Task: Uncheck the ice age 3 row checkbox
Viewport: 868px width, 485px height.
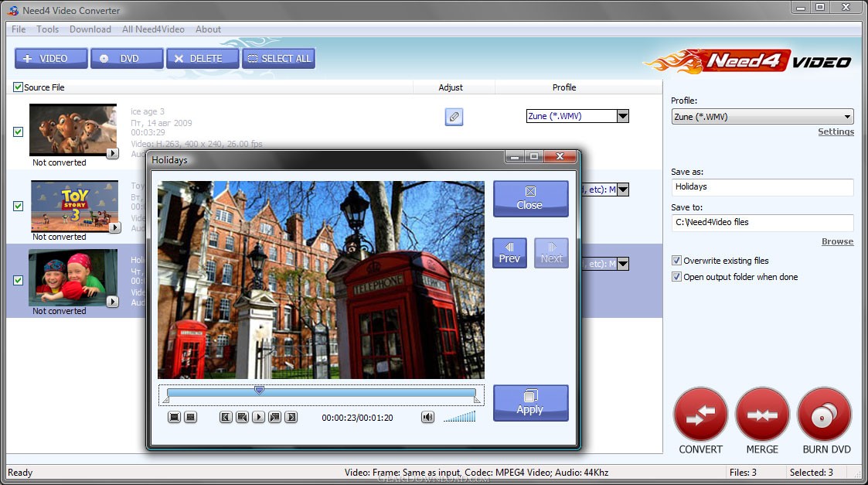Action: pyautogui.click(x=19, y=132)
